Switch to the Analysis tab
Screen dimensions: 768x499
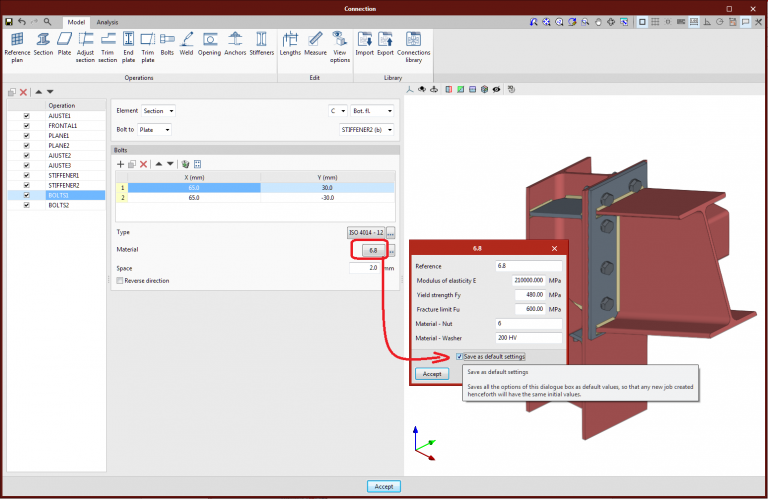pos(107,22)
